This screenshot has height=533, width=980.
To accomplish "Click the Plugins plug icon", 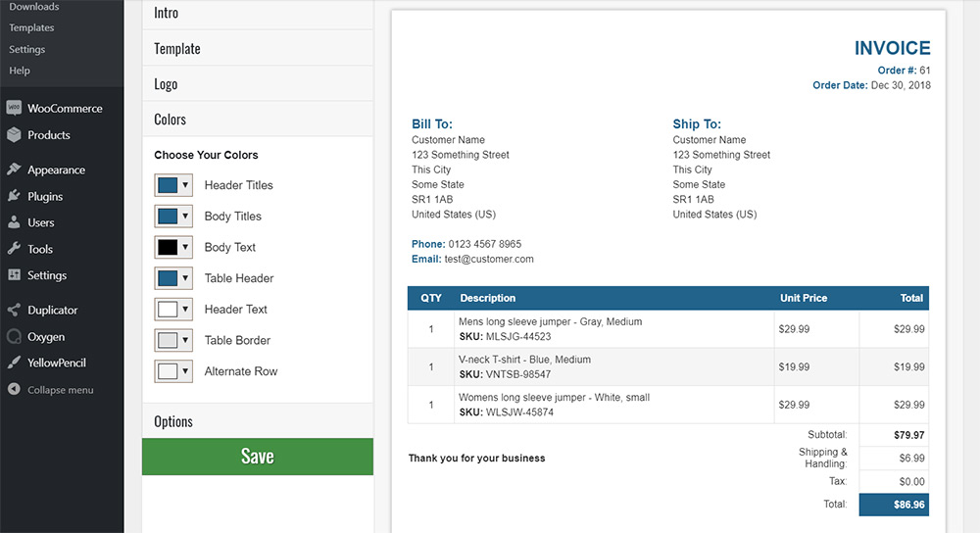I will coord(14,196).
